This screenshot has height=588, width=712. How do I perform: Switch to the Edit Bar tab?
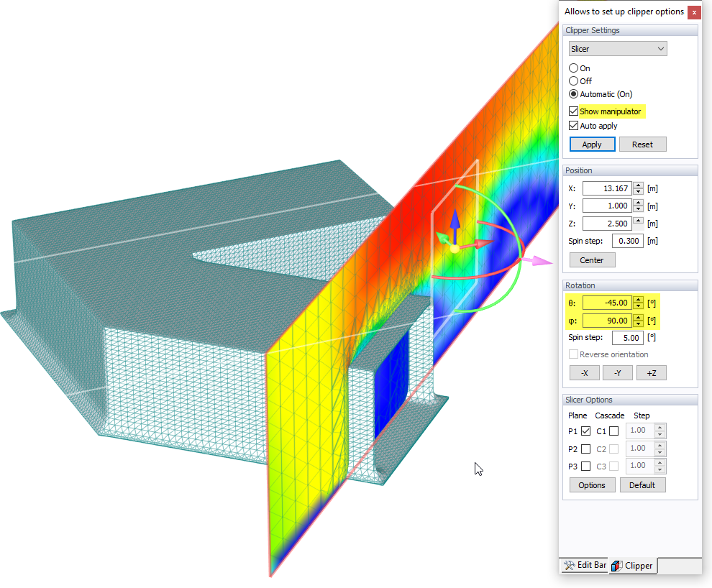(x=584, y=566)
